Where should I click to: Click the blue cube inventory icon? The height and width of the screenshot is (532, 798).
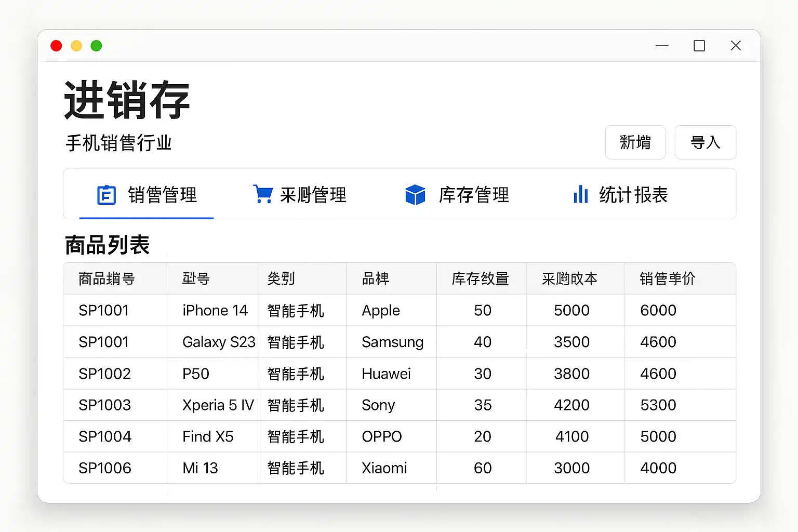(x=415, y=195)
